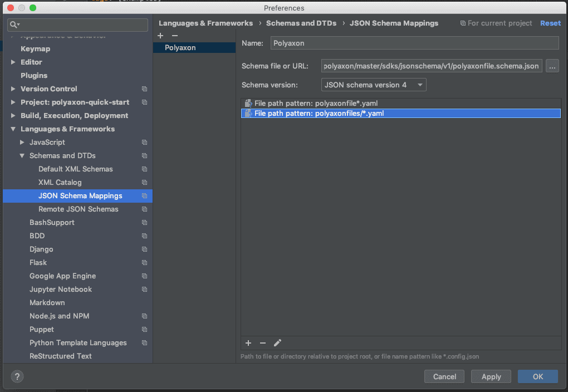The height and width of the screenshot is (392, 568).
Task: Click project-level icon next to Django
Action: click(x=145, y=249)
